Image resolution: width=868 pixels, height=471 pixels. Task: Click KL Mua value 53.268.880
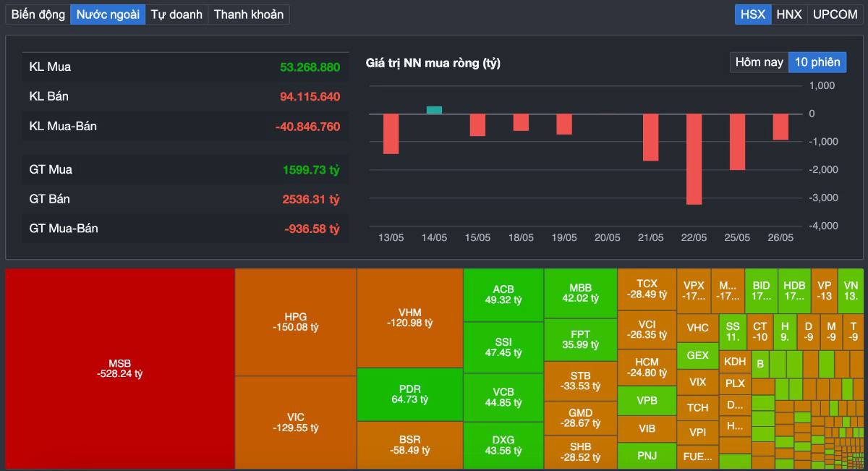[x=310, y=67]
